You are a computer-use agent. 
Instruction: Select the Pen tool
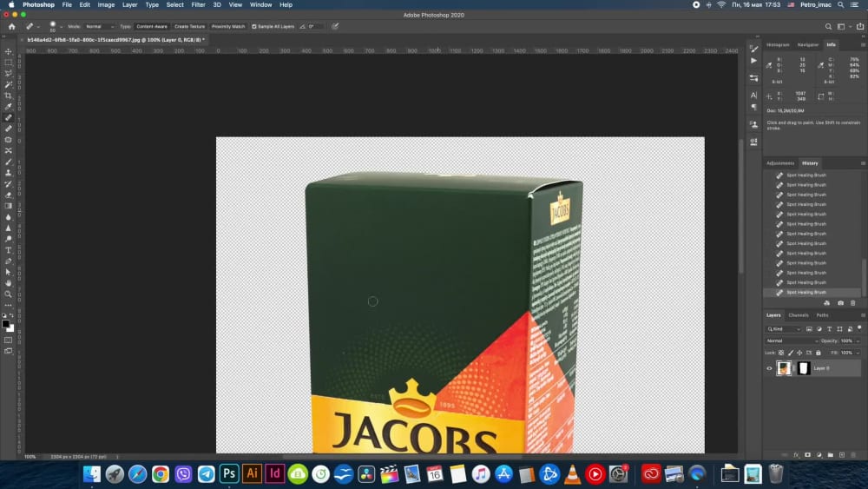[9, 261]
